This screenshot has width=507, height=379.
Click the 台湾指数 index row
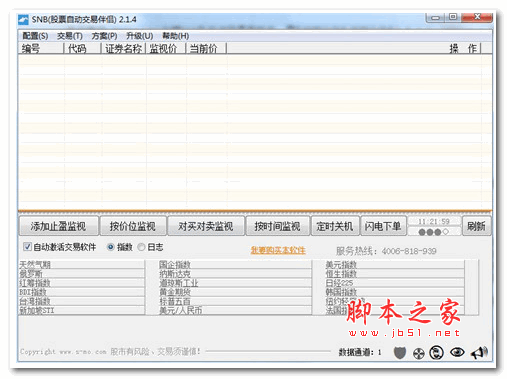(x=82, y=301)
